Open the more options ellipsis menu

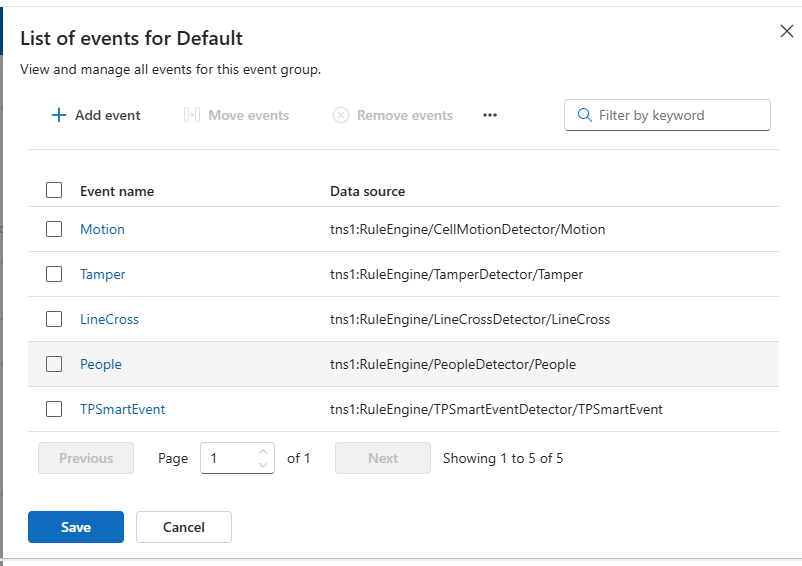(x=490, y=115)
